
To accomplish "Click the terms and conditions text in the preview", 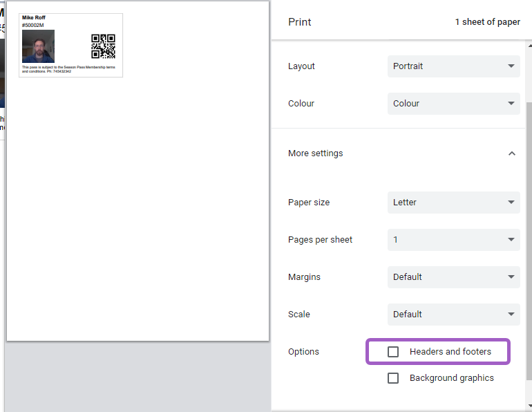I will 68,69.
